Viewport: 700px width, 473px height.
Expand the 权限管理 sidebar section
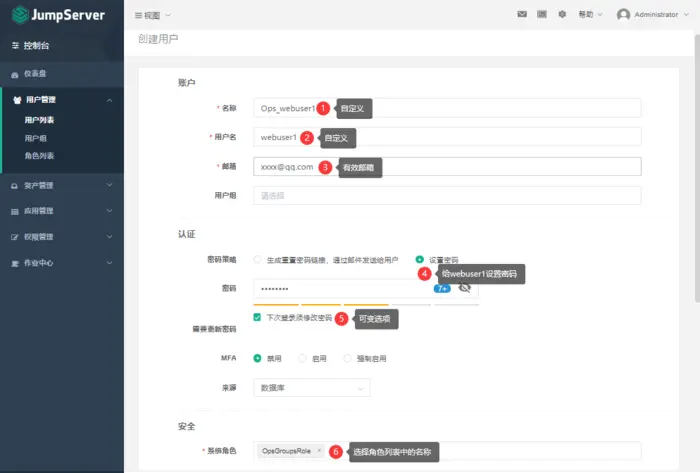(x=62, y=237)
